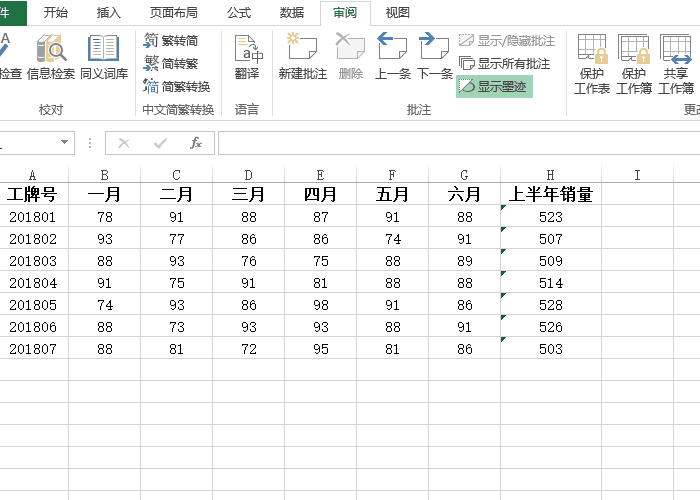Image resolution: width=700 pixels, height=500 pixels.
Task: Click the 三月 header cell
Action: tap(249, 194)
